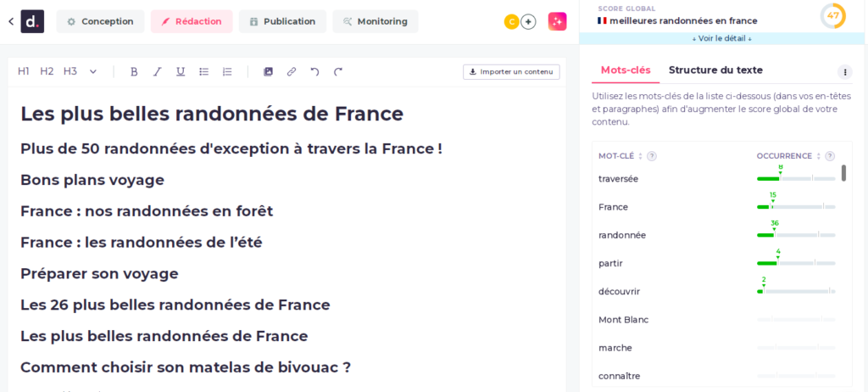Undo the last edit
Image resolution: width=868 pixels, height=392 pixels.
click(314, 72)
